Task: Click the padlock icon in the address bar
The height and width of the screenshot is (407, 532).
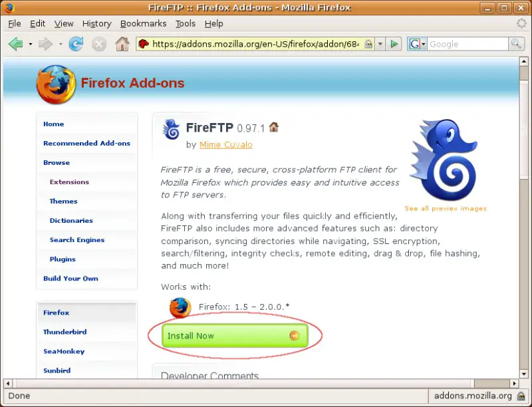Action: pos(368,44)
